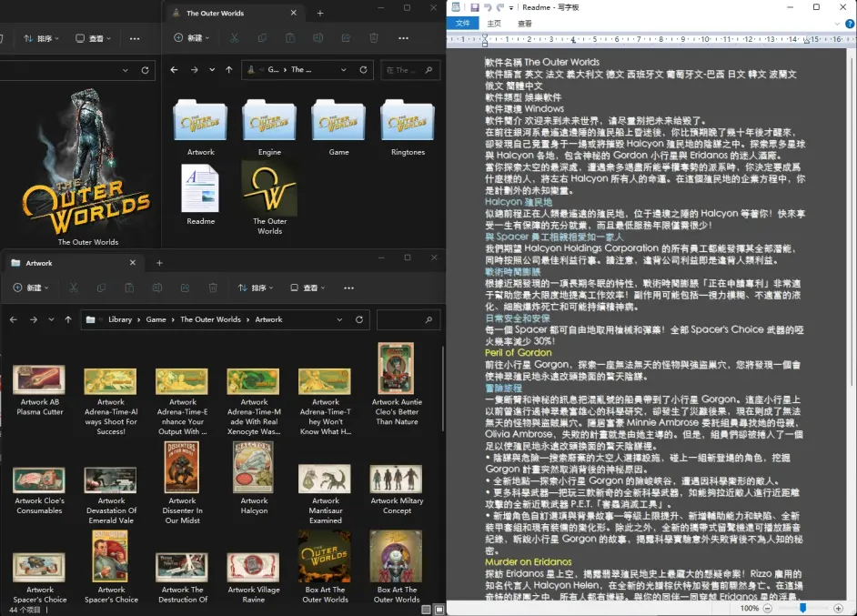The height and width of the screenshot is (616, 857).
Task: Launch The Outer Worlds shortcut icon
Action: (269, 188)
